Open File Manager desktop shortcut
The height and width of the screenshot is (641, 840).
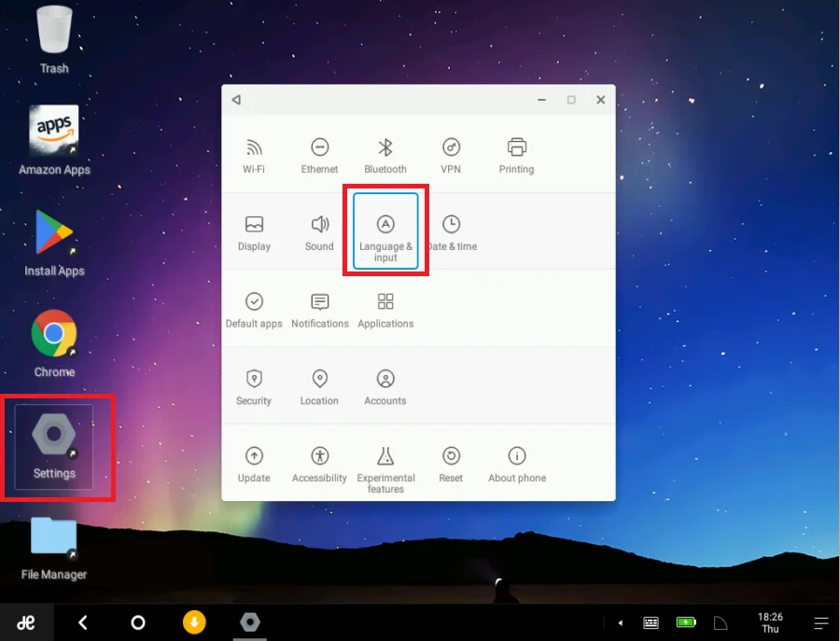pos(54,546)
